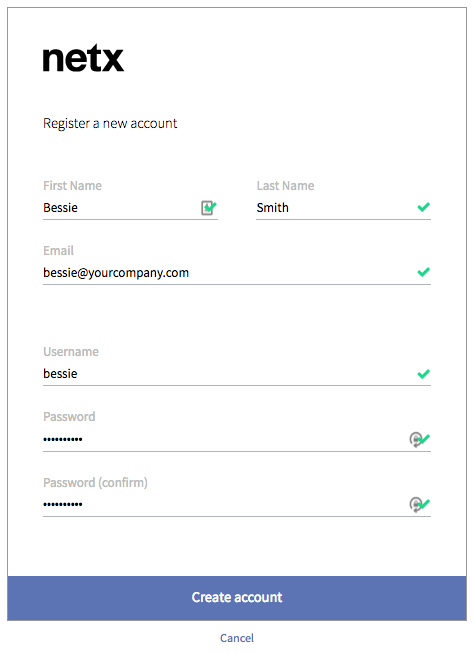Click the green checkmark in Last Name field
The height and width of the screenshot is (653, 475).
click(423, 207)
